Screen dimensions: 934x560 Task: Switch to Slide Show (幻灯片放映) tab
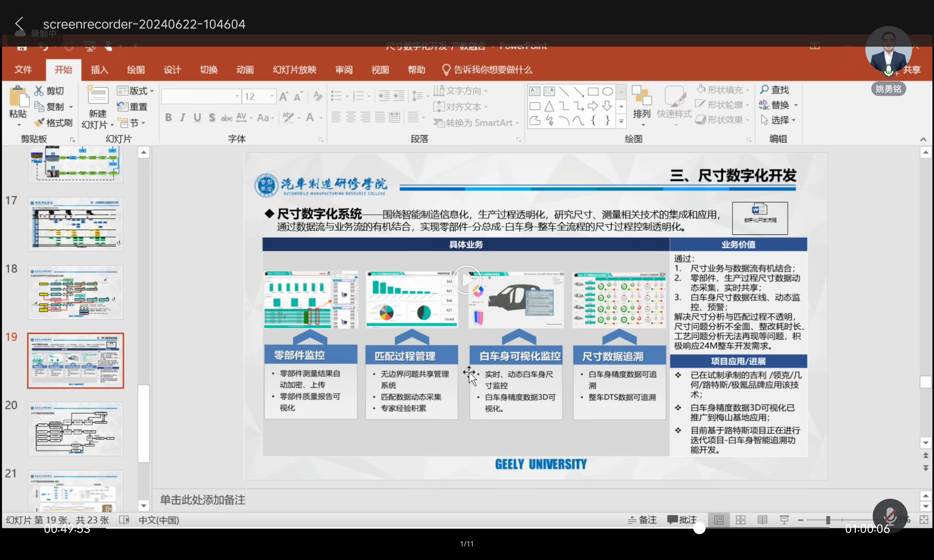click(294, 70)
